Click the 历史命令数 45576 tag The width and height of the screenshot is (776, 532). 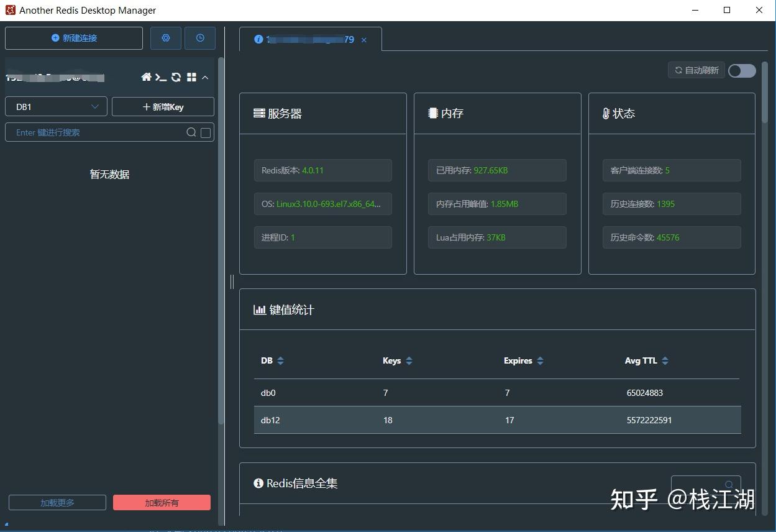(672, 237)
